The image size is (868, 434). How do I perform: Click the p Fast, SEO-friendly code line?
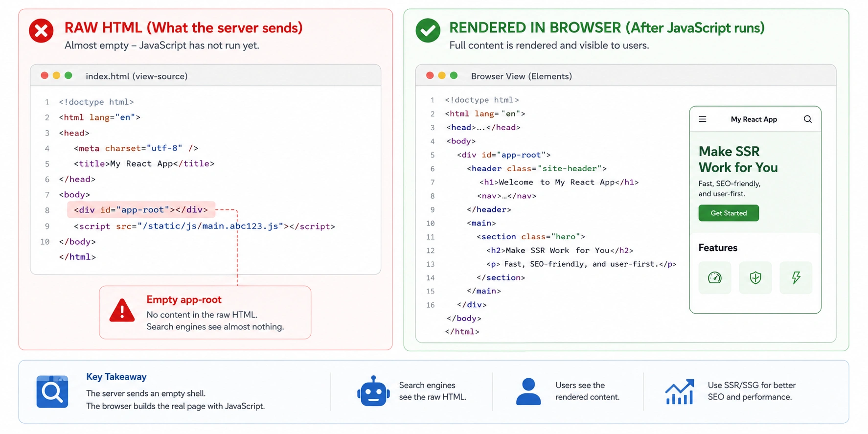pyautogui.click(x=581, y=264)
